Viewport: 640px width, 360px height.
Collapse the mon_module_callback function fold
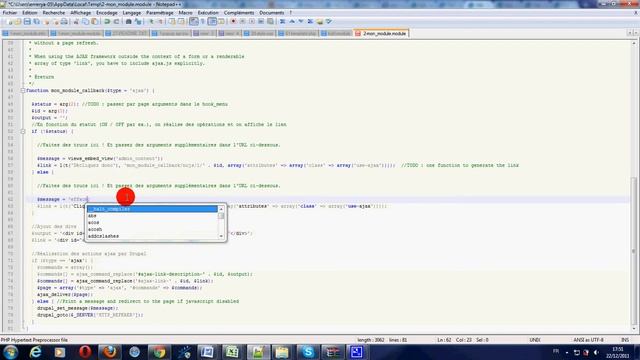click(23, 91)
